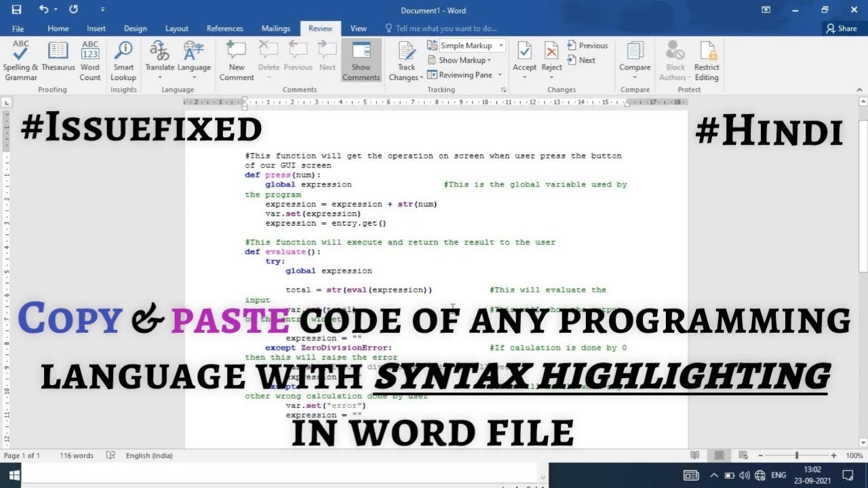The width and height of the screenshot is (868, 488).
Task: Open Restrict Editing pane
Action: click(x=707, y=61)
